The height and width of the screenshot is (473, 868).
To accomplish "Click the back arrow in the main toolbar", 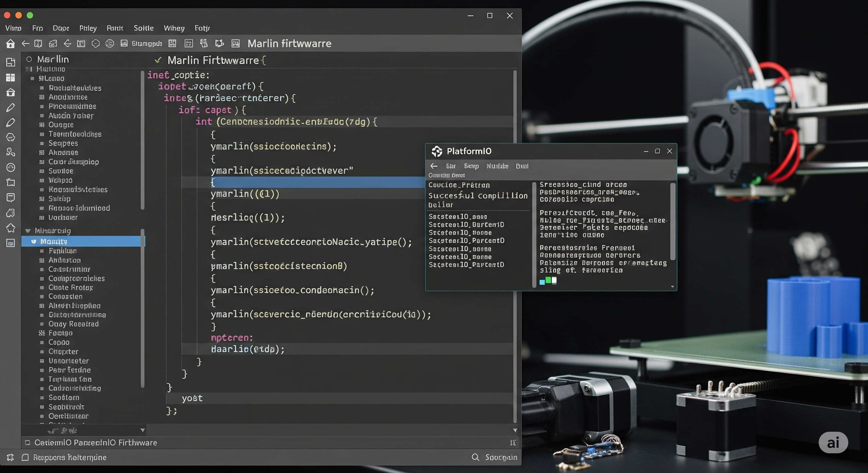I will 25,43.
